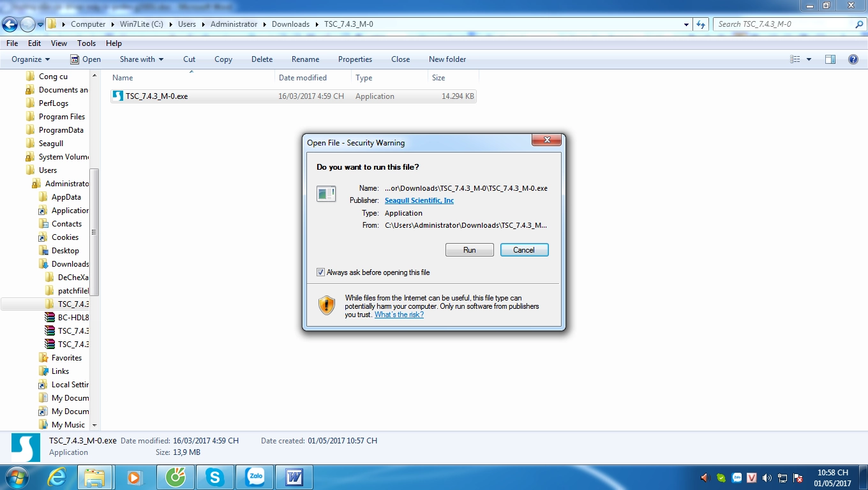Expand the Organize dropdown

pos(31,59)
